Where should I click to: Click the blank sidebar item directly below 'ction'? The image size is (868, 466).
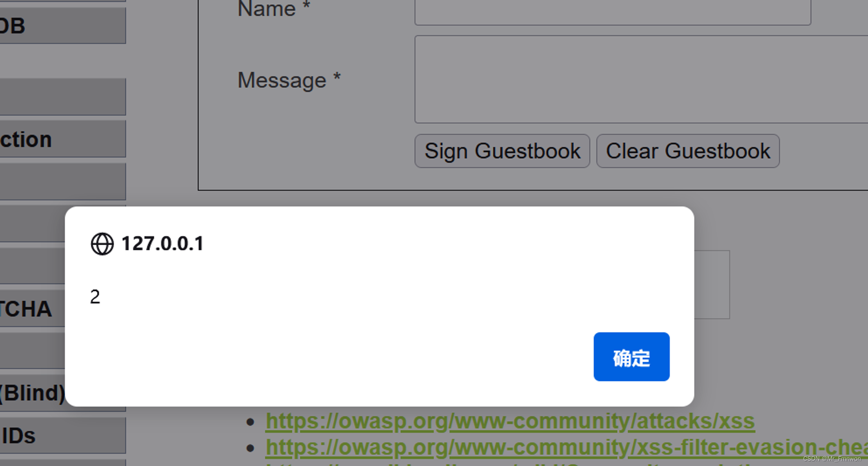(x=63, y=181)
